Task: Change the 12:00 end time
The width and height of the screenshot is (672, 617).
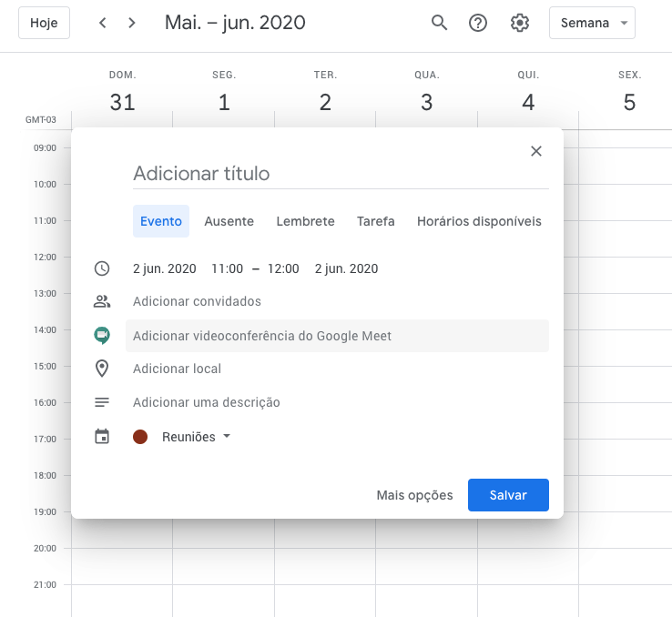Action: point(283,268)
